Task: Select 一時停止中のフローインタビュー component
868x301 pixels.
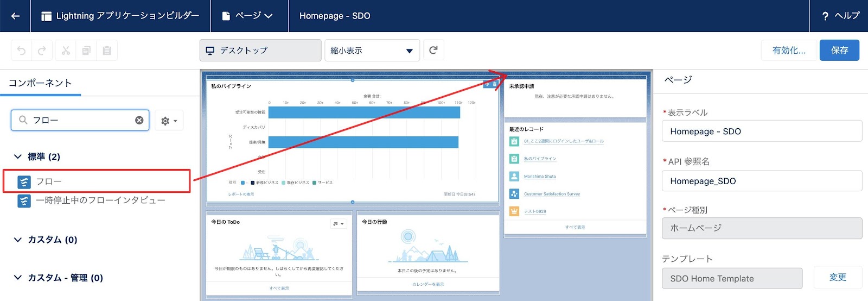Action: (x=100, y=200)
